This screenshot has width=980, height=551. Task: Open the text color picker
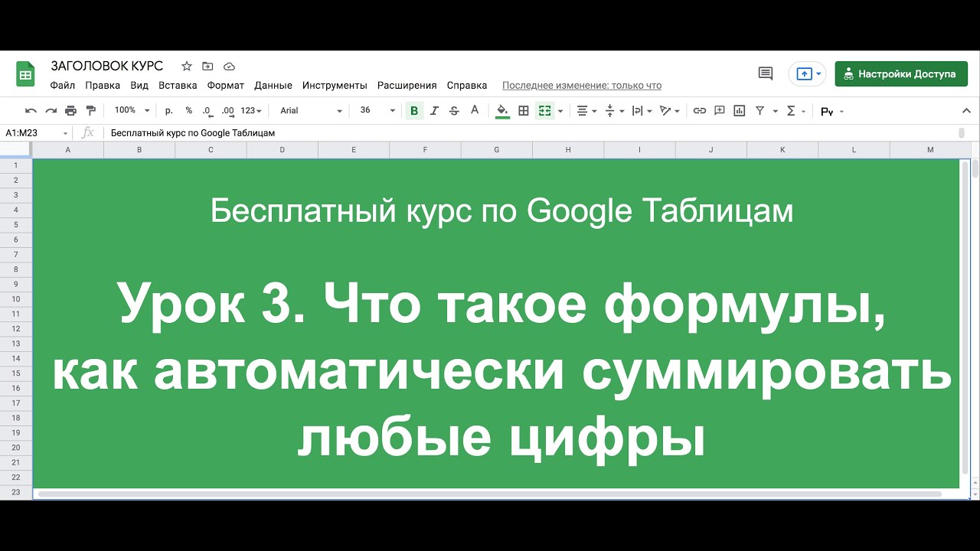tap(475, 111)
